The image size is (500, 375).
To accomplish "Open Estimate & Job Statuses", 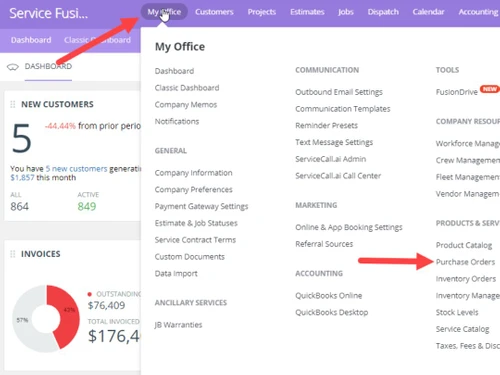I will point(196,223).
